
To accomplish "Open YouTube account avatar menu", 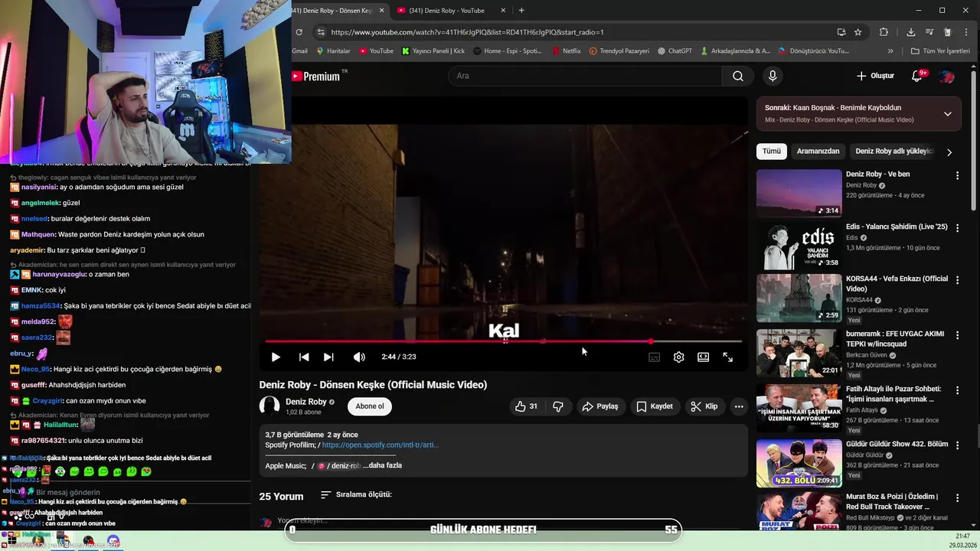I will tap(947, 76).
